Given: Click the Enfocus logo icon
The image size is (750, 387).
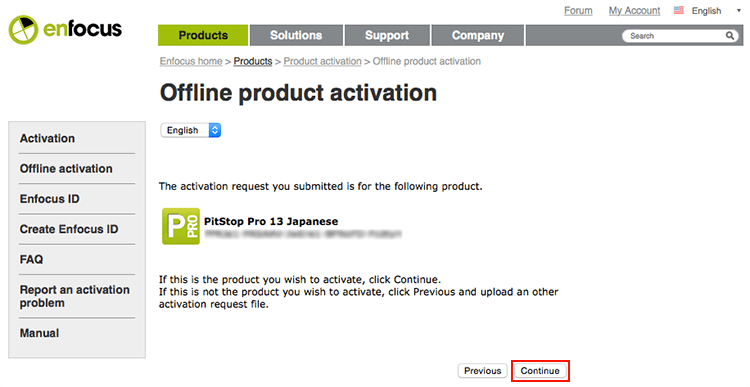Looking at the screenshot, I should pos(23,30).
